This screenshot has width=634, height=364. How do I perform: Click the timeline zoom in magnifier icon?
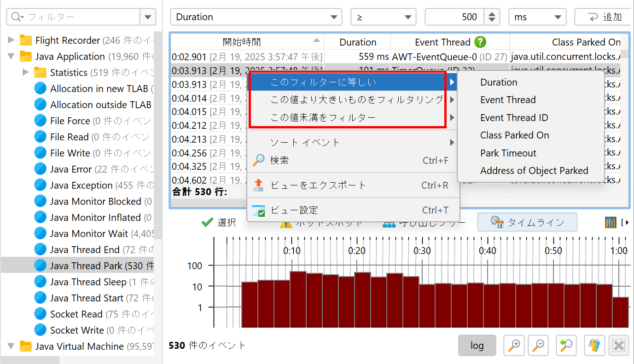[x=514, y=345]
